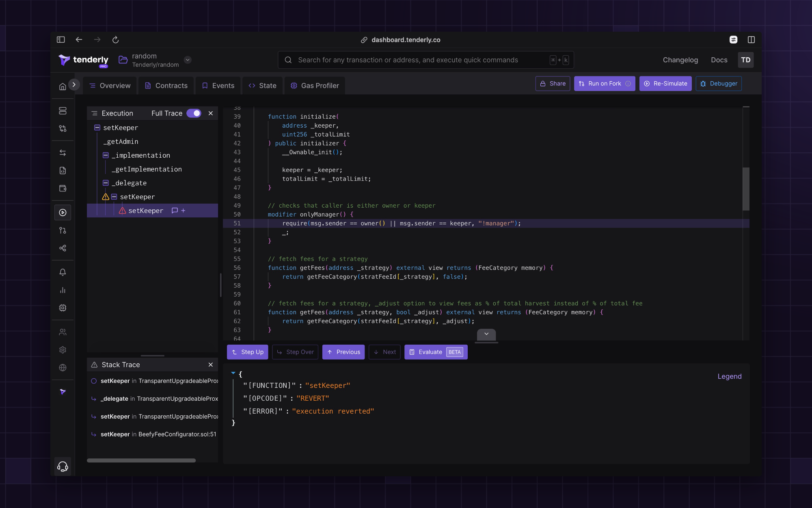Reload the page with the browser refresh icon

point(115,39)
